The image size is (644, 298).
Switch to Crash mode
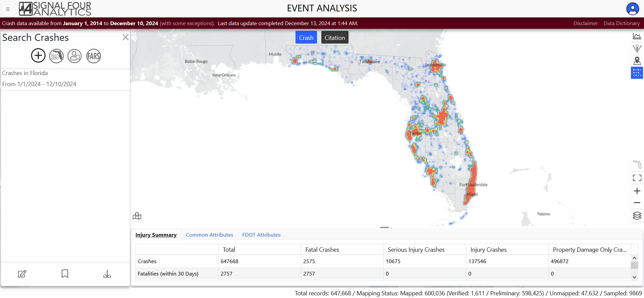pyautogui.click(x=306, y=38)
